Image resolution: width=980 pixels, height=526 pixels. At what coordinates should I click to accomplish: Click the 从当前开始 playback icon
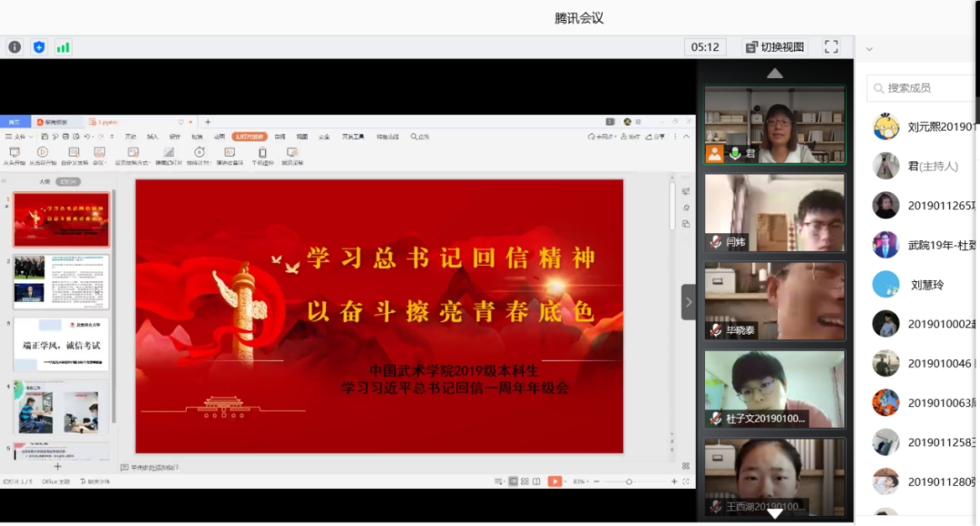click(x=42, y=152)
